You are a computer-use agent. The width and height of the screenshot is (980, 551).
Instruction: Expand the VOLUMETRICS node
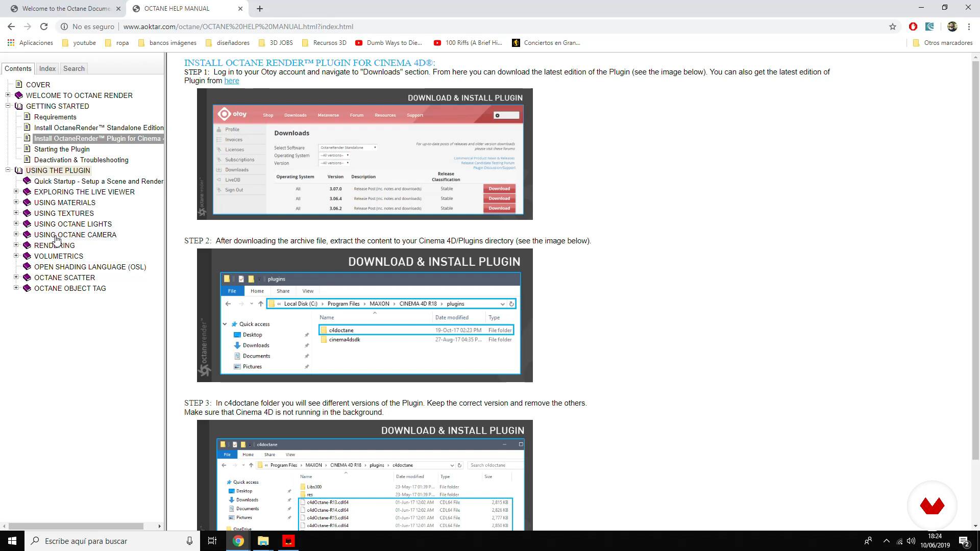tap(16, 256)
